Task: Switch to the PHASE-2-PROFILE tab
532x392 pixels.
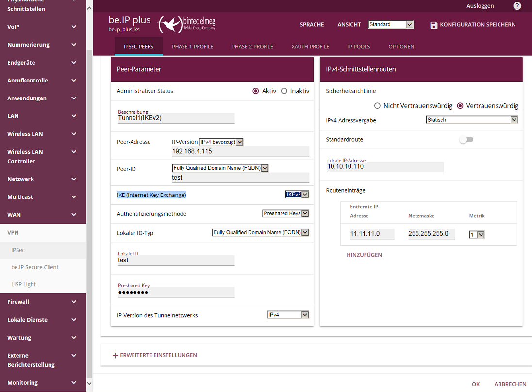Action: pos(252,47)
